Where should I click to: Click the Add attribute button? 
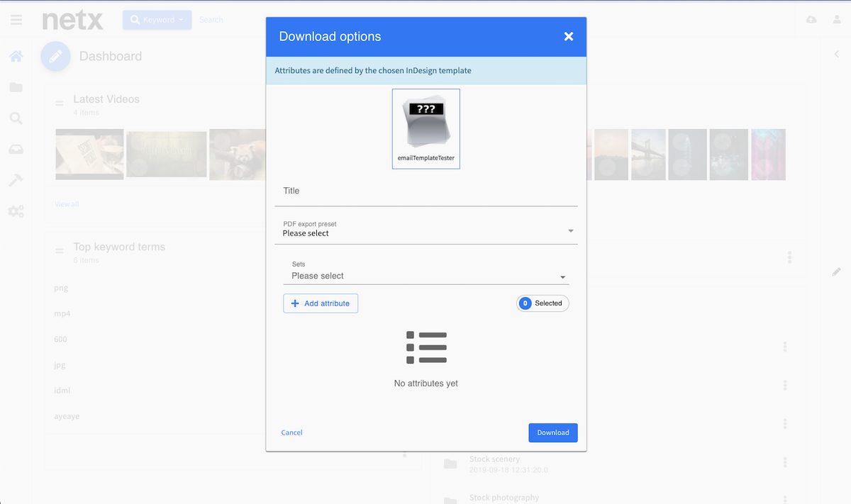click(321, 303)
